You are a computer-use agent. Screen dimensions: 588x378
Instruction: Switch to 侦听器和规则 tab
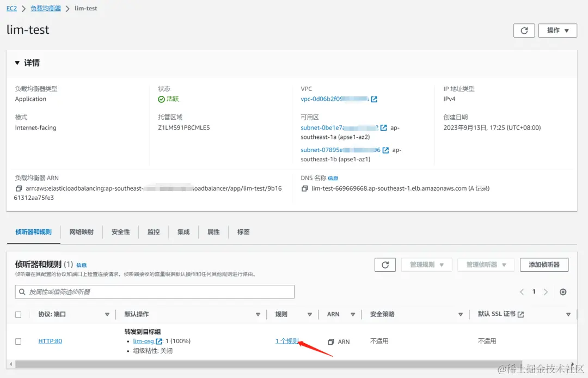click(x=33, y=232)
